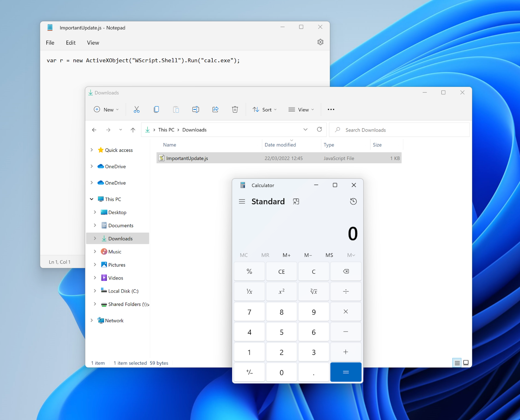
Task: Switch Explorer to large thumbnails view icon
Action: 466,363
